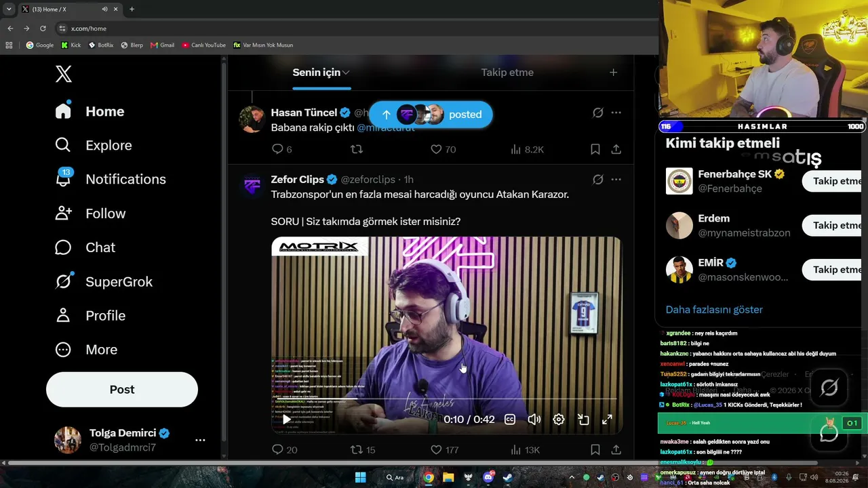Open Grok actions on Zefor Clips post
Image resolution: width=868 pixels, height=488 pixels.
tap(597, 180)
